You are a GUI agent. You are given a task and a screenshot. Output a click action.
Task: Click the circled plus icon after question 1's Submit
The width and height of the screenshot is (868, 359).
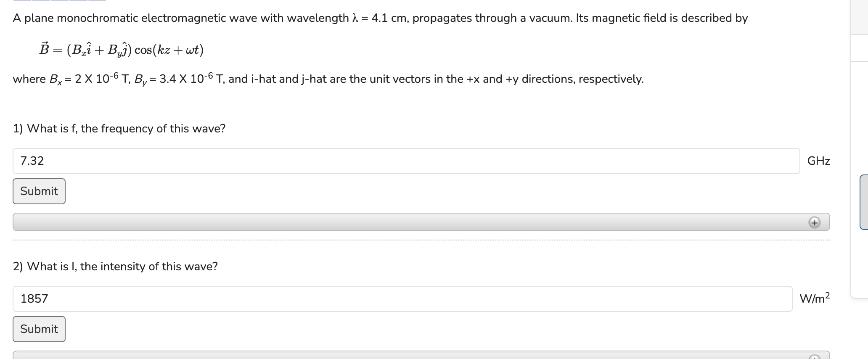[814, 222]
